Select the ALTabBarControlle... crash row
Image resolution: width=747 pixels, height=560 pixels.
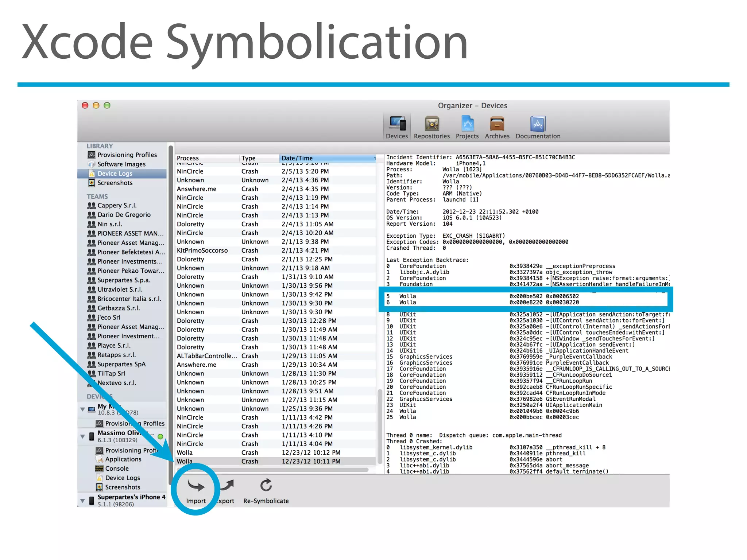276,356
